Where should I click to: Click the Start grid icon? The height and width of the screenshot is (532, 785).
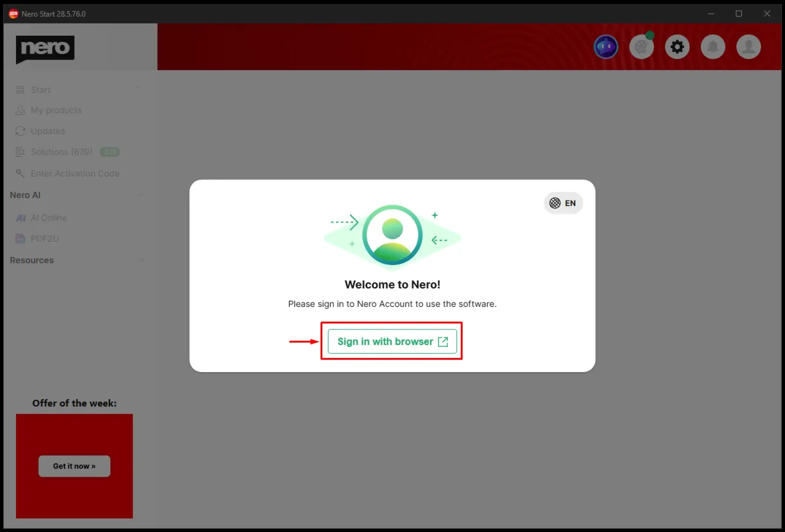(20, 90)
